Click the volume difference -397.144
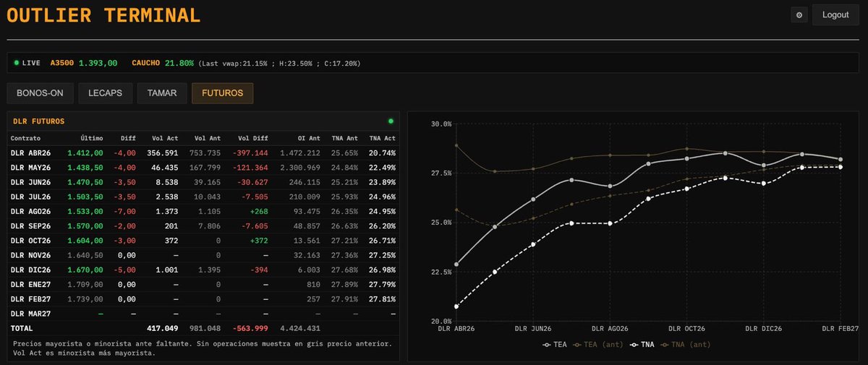Screen dimensions: 868x365 250,153
